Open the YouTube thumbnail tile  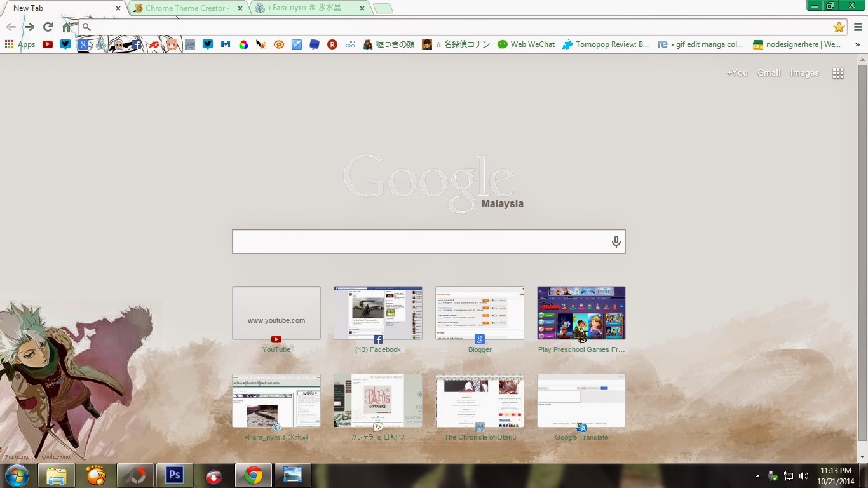click(x=276, y=313)
